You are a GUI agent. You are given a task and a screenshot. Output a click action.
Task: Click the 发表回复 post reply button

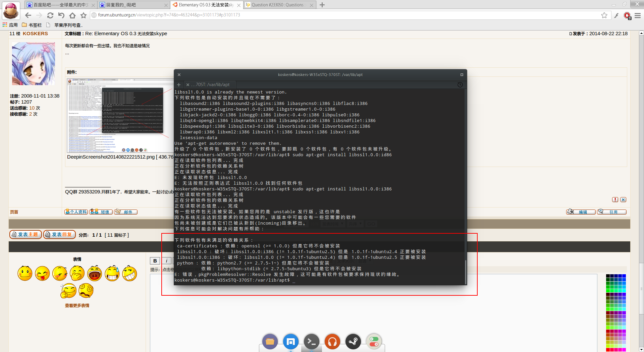click(x=59, y=235)
